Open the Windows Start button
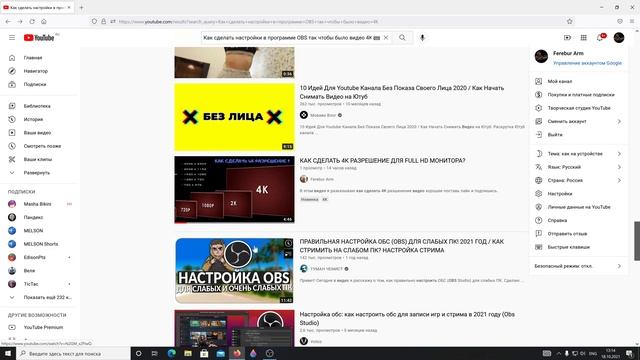This screenshot has height=360, width=640. click(x=8, y=353)
